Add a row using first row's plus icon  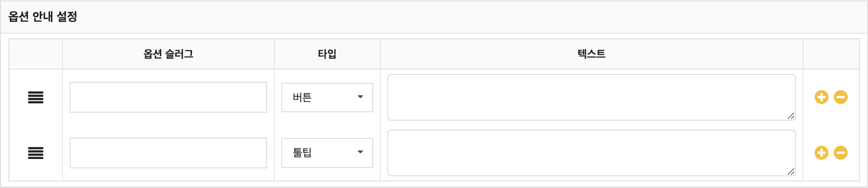[x=821, y=97]
